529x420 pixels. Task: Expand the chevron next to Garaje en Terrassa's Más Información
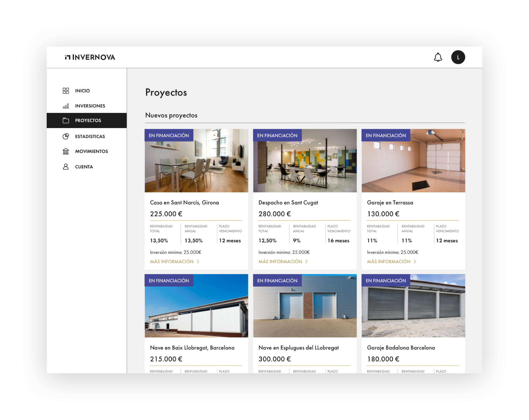tap(415, 262)
